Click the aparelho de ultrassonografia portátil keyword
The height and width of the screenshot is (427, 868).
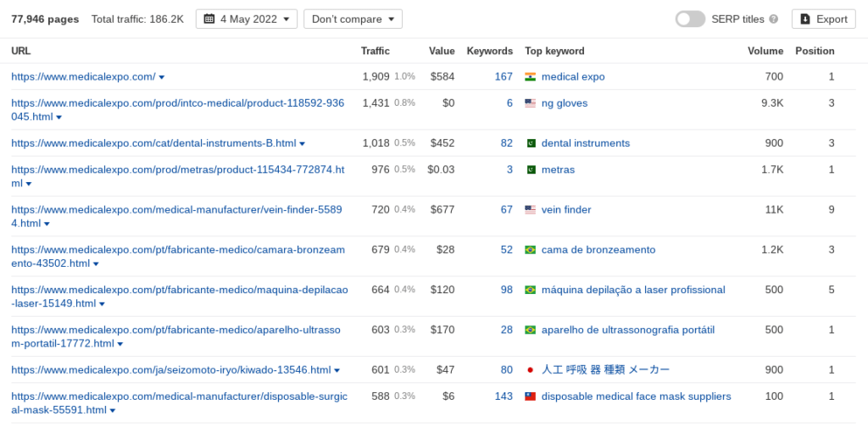point(628,330)
